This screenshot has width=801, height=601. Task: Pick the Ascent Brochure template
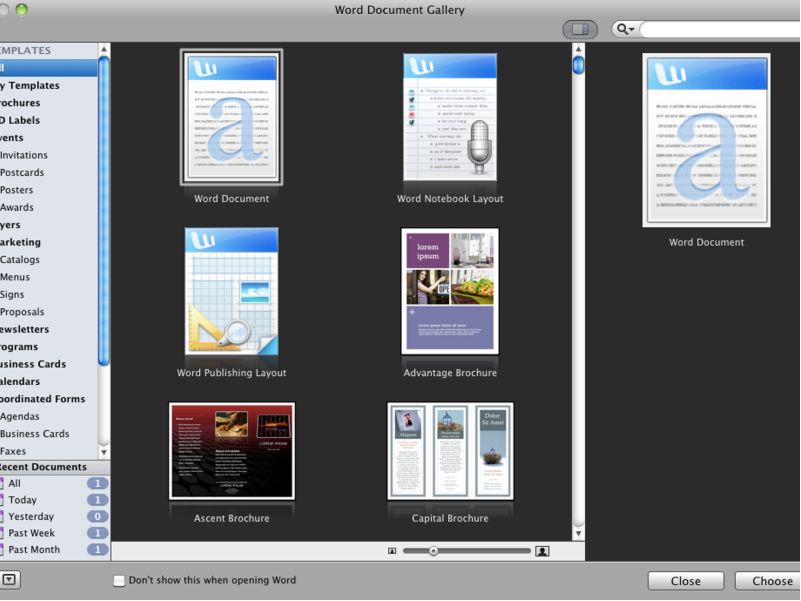[232, 451]
